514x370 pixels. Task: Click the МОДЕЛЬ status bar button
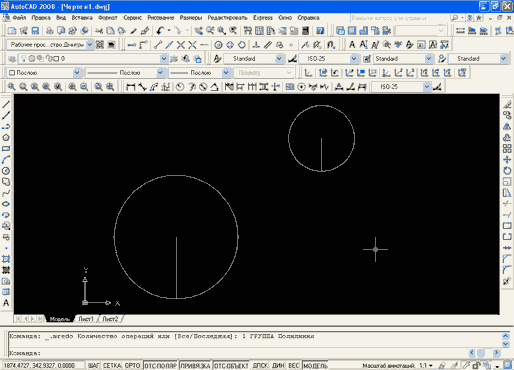coord(315,366)
